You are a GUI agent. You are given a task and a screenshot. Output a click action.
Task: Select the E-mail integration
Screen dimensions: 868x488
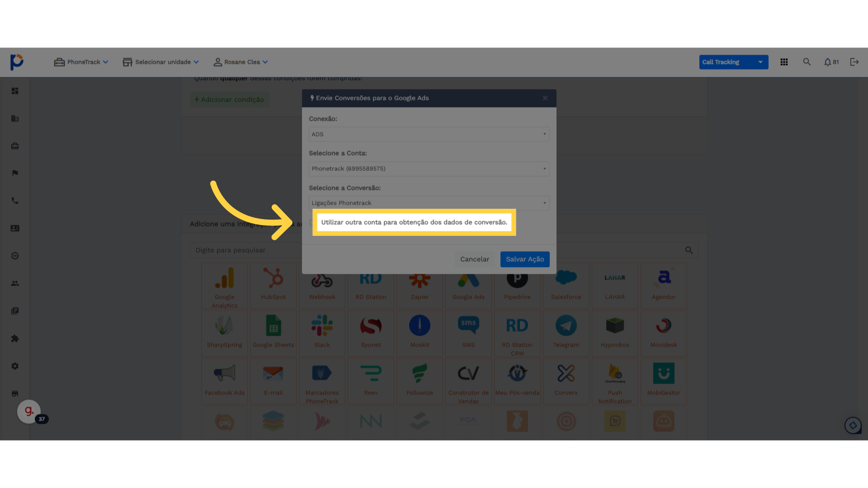[x=274, y=381]
